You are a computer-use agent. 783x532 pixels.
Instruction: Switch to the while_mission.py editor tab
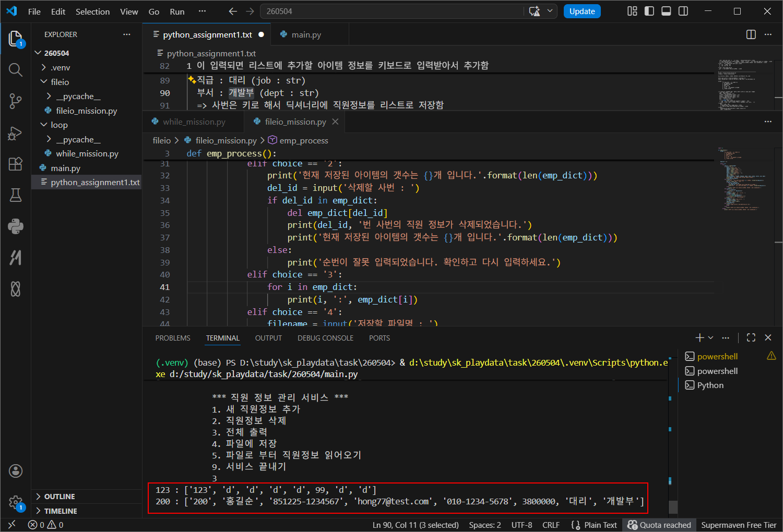(194, 122)
